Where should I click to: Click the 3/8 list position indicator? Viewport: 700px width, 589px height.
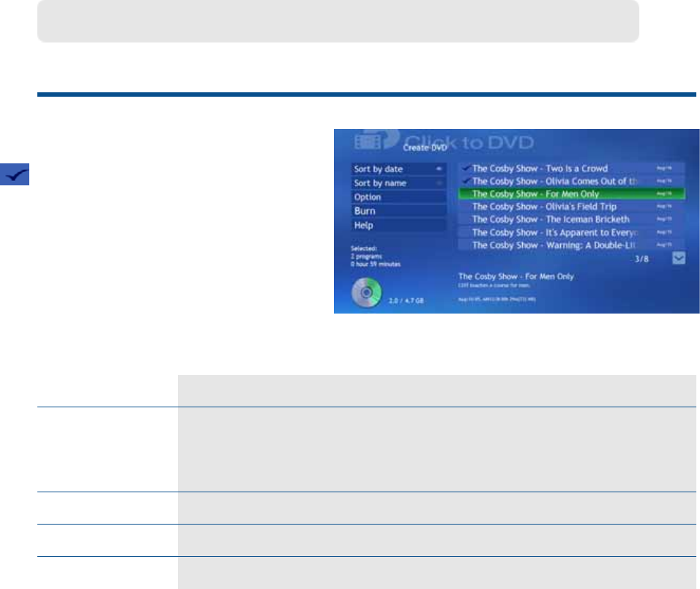(641, 259)
